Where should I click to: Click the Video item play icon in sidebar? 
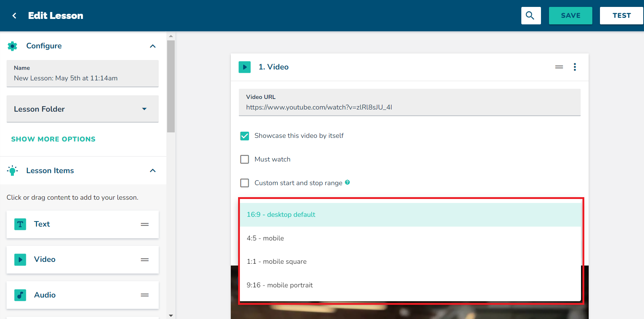(x=20, y=260)
